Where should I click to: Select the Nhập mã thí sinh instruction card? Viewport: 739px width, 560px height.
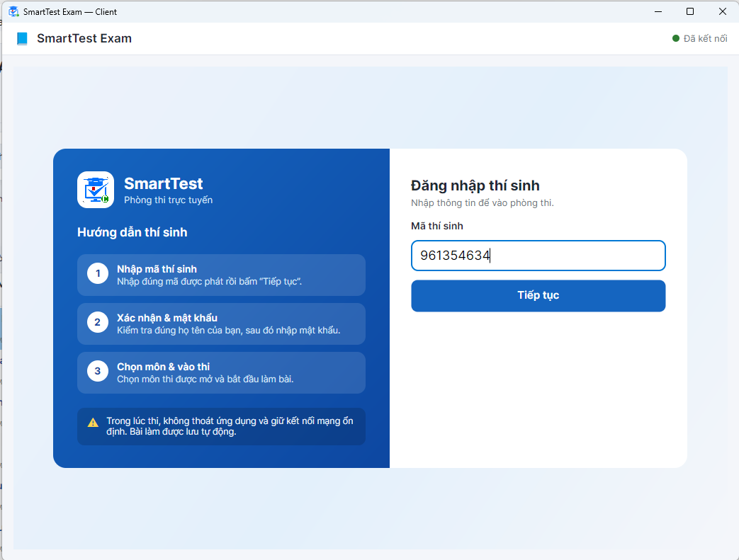tap(222, 275)
